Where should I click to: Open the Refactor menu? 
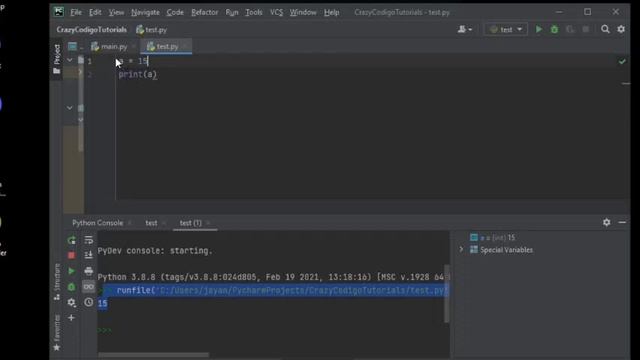pos(204,12)
